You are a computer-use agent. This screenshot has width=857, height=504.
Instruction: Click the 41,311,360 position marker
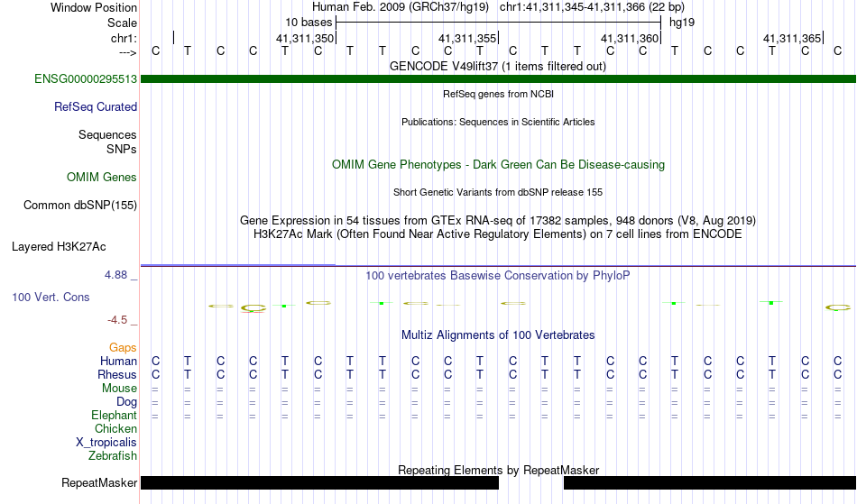click(x=630, y=38)
